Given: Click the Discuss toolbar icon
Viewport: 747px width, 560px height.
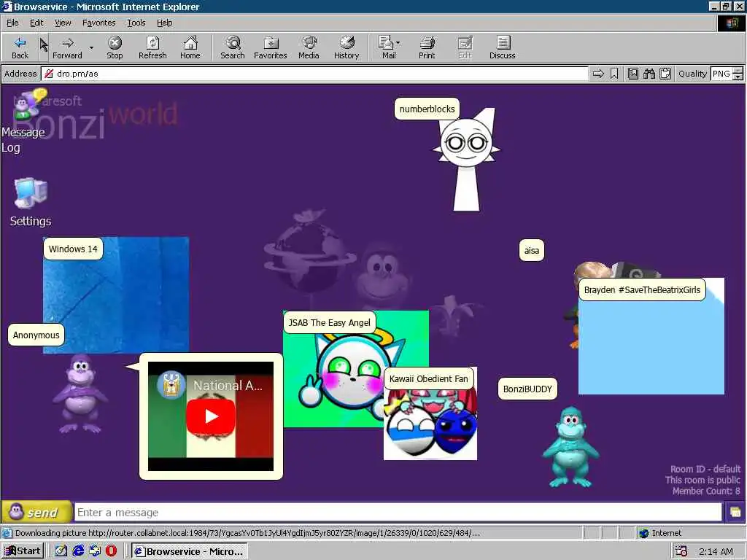Looking at the screenshot, I should coord(502,47).
